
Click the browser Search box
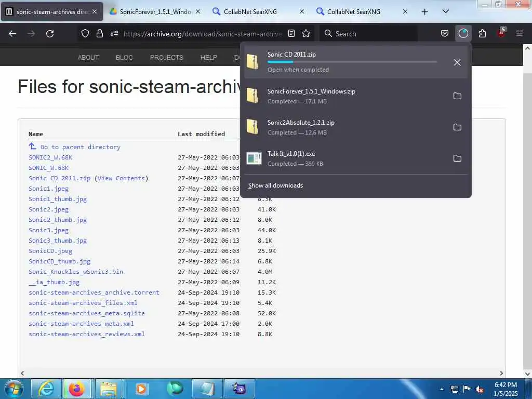368,34
